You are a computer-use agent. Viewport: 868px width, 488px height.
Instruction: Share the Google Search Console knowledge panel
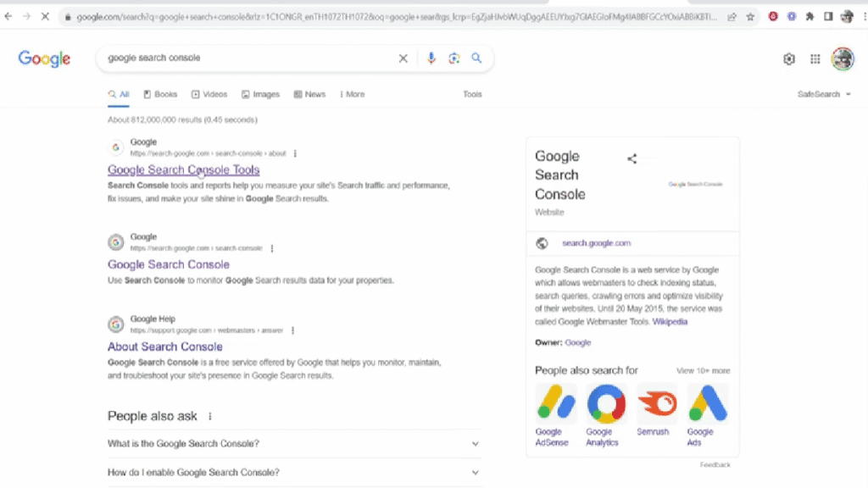(x=632, y=158)
